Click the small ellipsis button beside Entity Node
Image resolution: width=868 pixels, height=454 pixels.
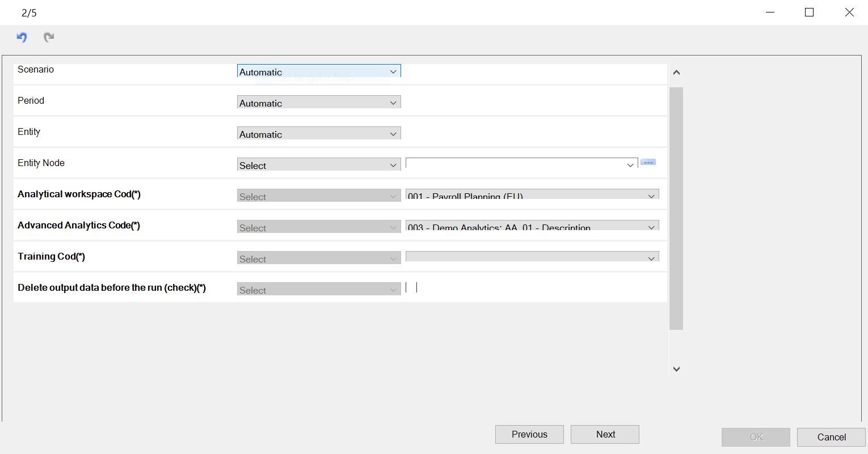648,162
